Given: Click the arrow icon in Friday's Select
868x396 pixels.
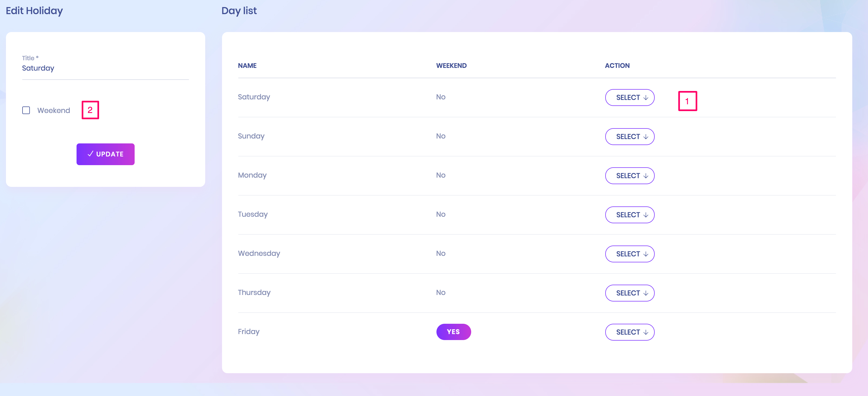Looking at the screenshot, I should point(646,333).
